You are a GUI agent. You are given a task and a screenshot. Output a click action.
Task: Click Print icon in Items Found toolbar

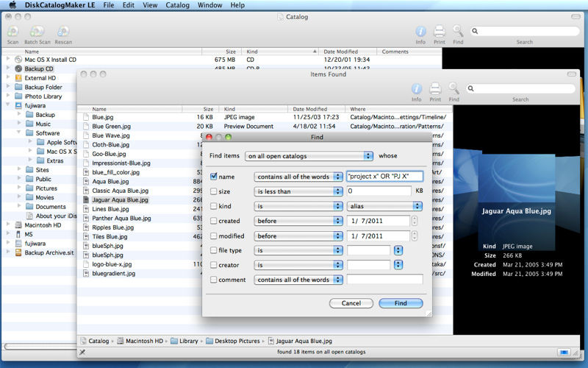click(x=435, y=88)
